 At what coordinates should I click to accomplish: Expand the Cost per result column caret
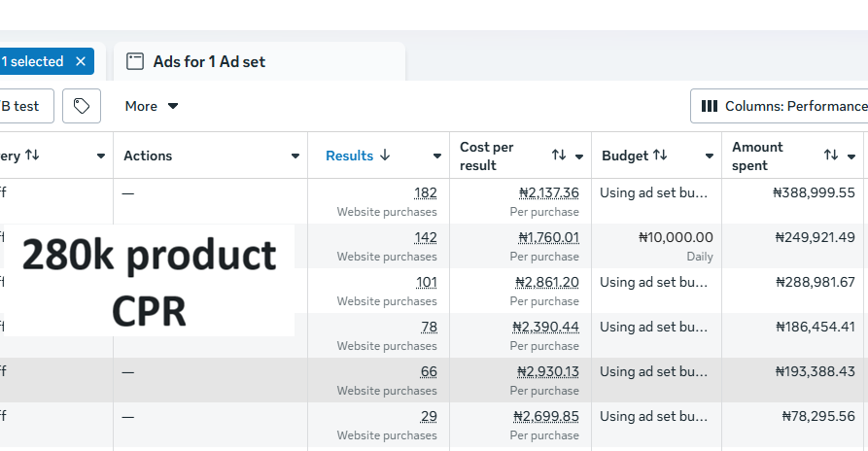pos(579,156)
